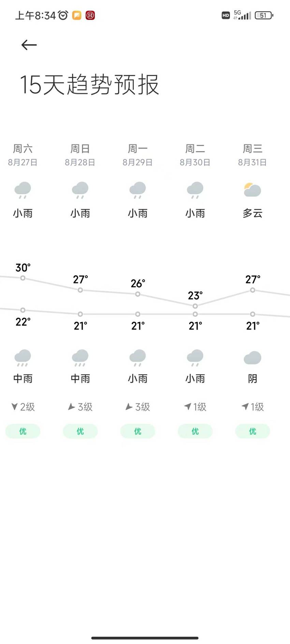
Task: Tap the alarm clock status bar icon
Action: tap(63, 15)
